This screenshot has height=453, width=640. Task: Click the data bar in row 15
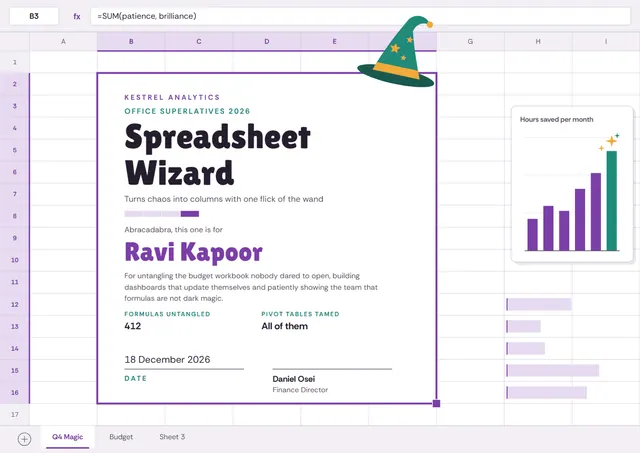[553, 371]
